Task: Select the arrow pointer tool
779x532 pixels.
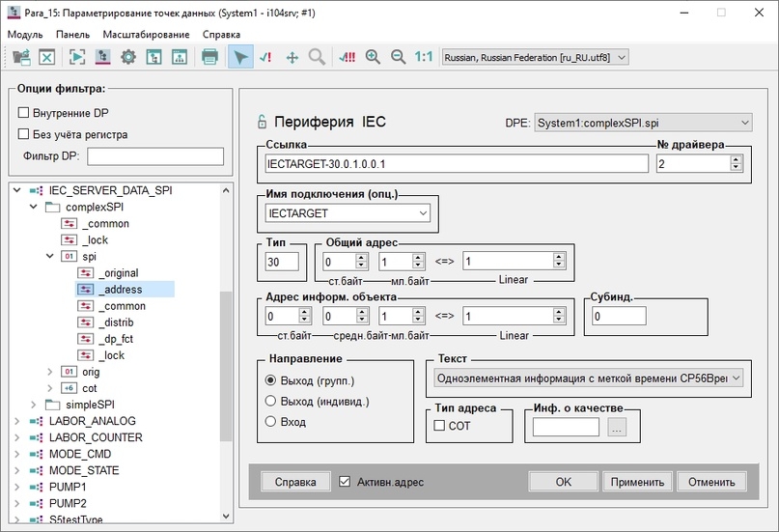Action: (240, 57)
